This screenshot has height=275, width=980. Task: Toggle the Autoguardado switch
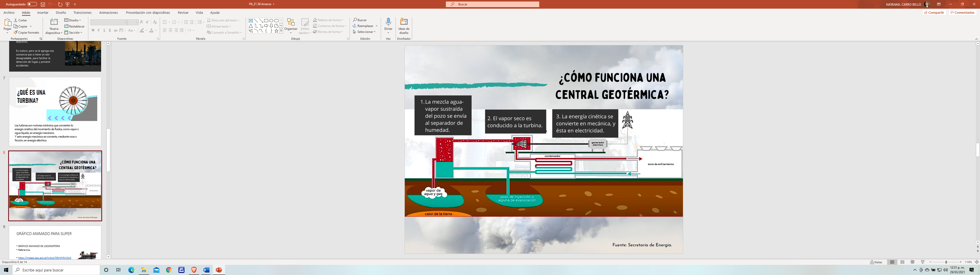point(32,4)
